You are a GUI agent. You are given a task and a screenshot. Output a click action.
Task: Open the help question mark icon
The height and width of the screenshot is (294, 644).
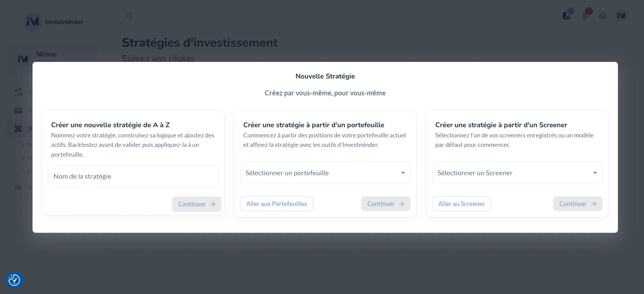(603, 16)
